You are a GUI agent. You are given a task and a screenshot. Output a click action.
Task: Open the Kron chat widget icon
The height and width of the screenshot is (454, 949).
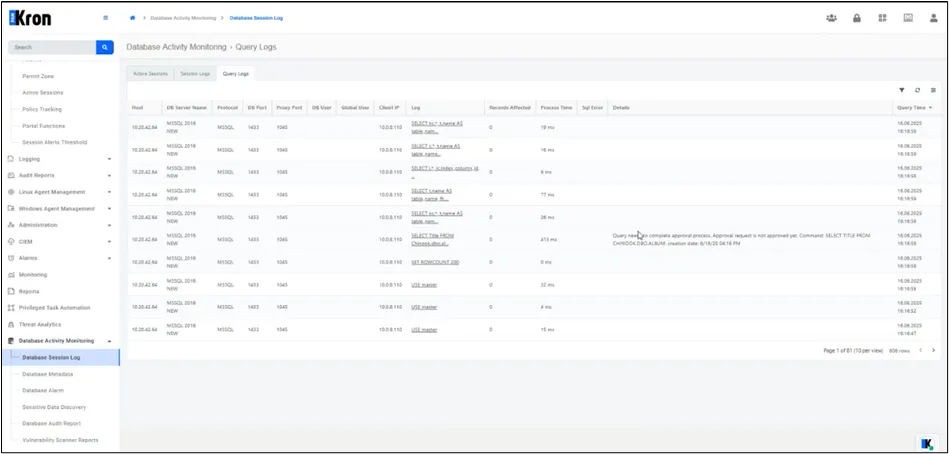click(926, 444)
